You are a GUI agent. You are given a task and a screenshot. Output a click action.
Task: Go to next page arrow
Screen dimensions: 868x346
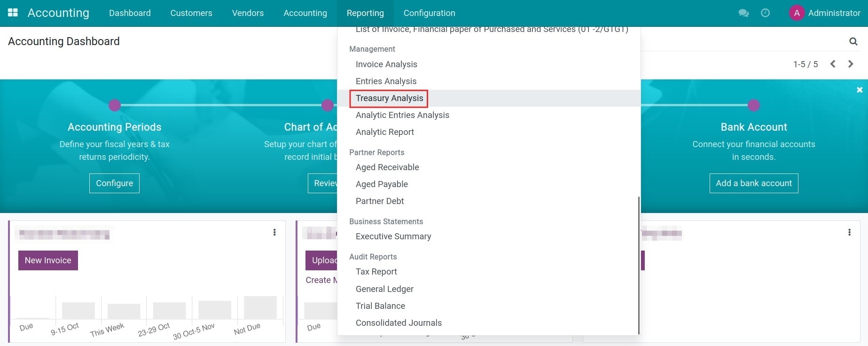(x=851, y=64)
